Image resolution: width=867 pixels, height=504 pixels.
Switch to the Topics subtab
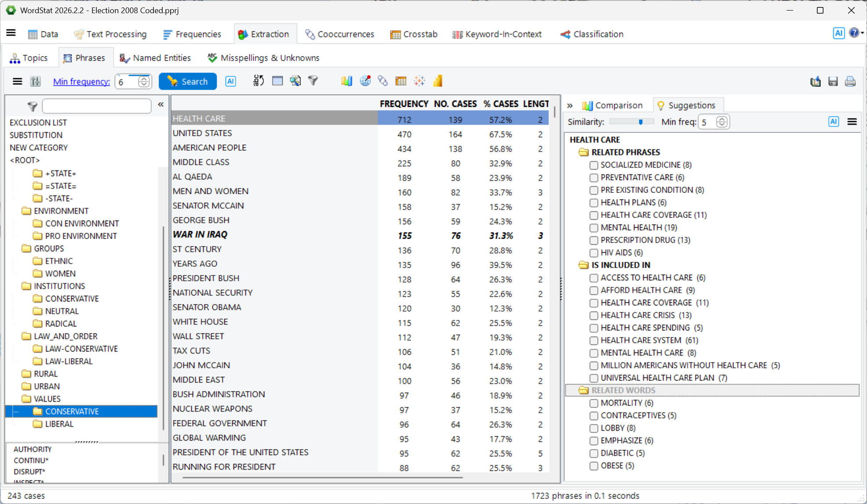point(29,58)
